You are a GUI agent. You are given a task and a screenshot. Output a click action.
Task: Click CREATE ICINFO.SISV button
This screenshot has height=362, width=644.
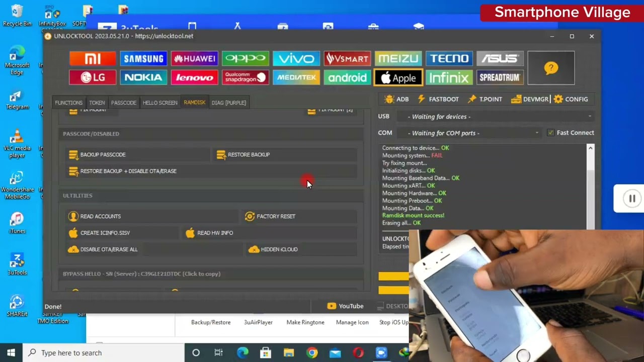122,233
